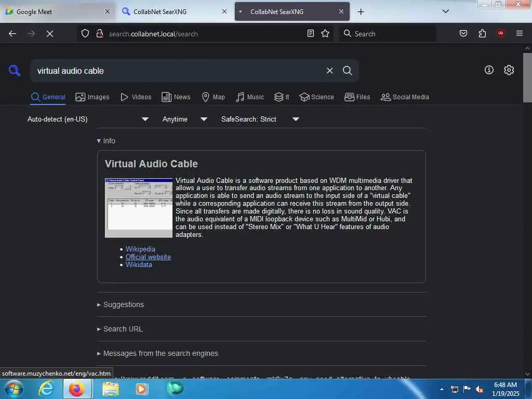Screen dimensions: 532x399
Task: Open the Anytime time range dropdown
Action: [x=185, y=119]
